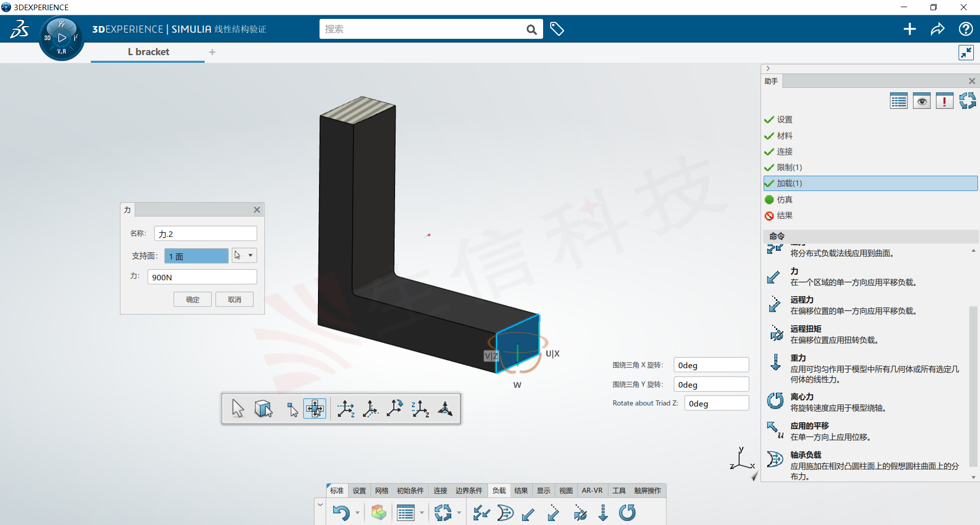The image size is (980, 525).
Task: Click the colored 3D model icon
Action: (x=379, y=512)
